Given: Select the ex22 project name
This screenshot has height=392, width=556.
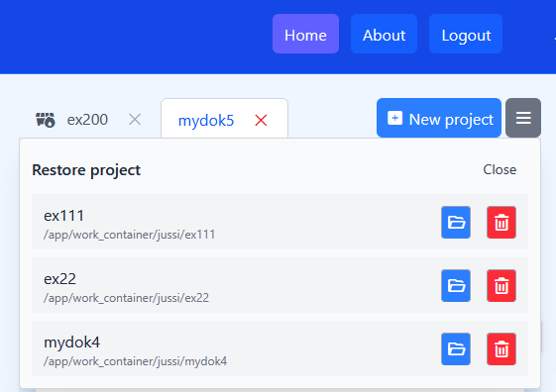Looking at the screenshot, I should 59,279.
